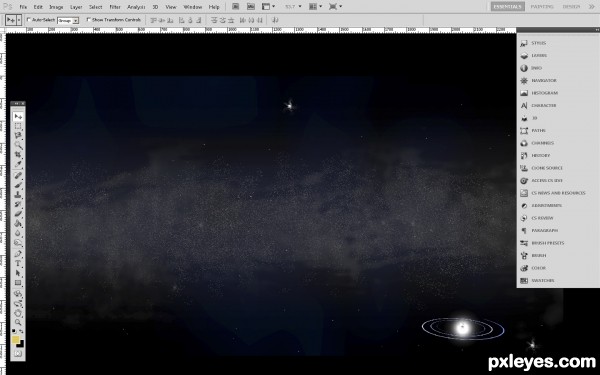Select the Dodge tool
The image size is (600, 375).
click(x=18, y=243)
